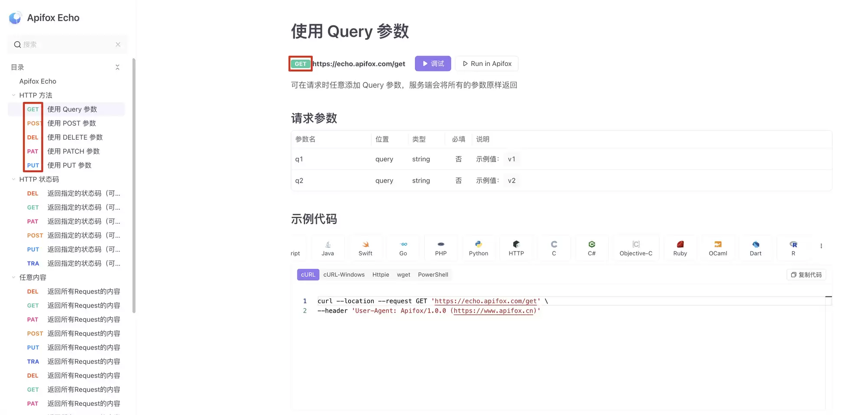Click the search magnifier icon
Image resolution: width=868 pixels, height=415 pixels.
[x=17, y=45]
